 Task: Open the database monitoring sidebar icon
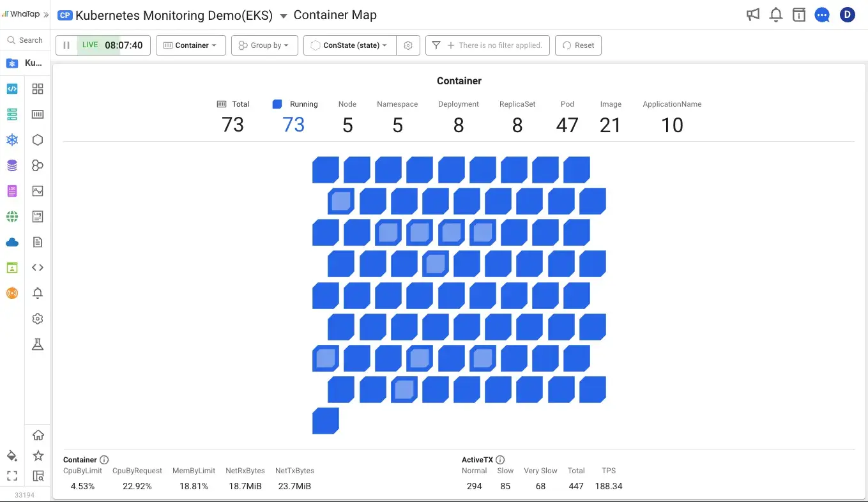11,165
